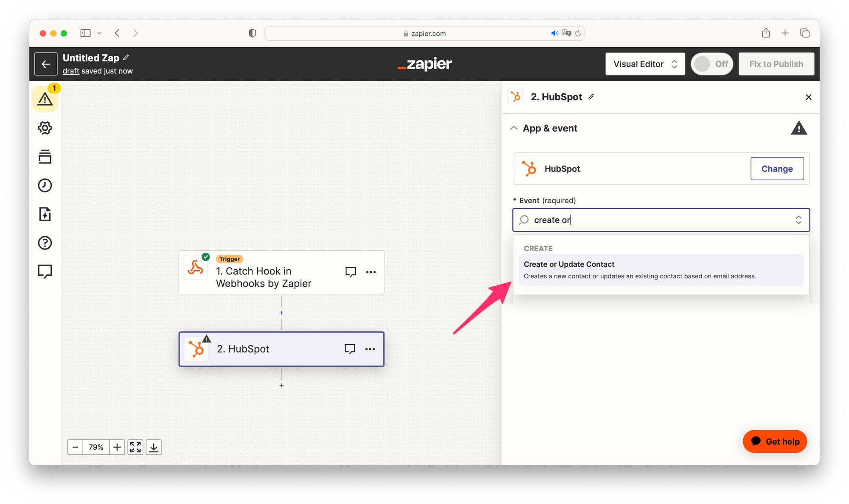The height and width of the screenshot is (504, 849).
Task: Select Create or Update Contact event
Action: point(661,270)
